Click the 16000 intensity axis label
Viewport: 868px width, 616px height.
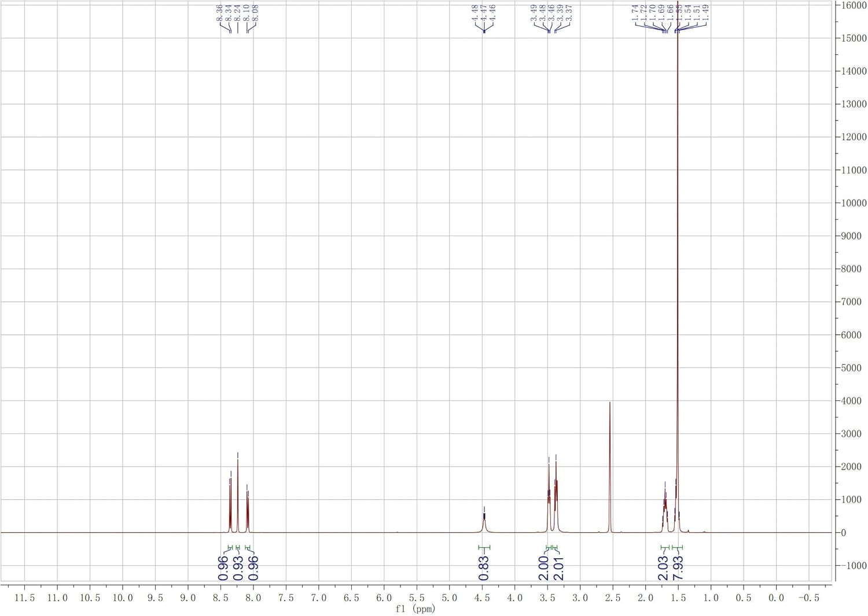coord(853,5)
